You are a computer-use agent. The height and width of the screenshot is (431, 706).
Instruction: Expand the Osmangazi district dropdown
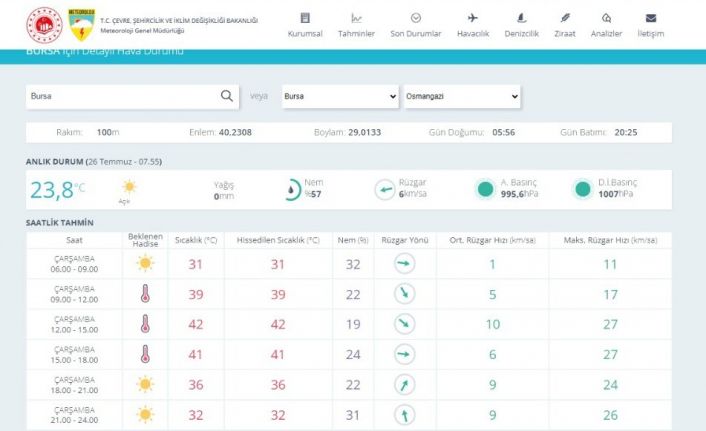click(x=461, y=96)
